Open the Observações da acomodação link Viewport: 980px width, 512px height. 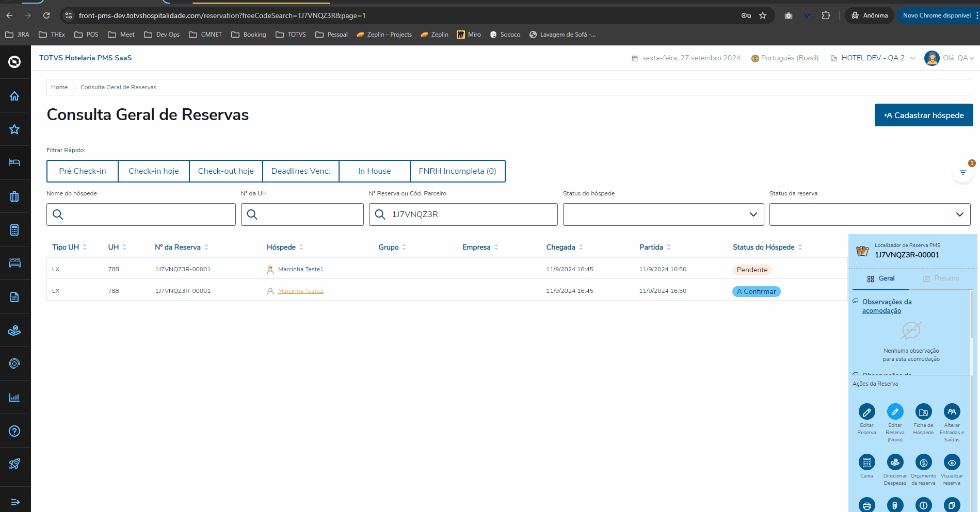coord(887,306)
